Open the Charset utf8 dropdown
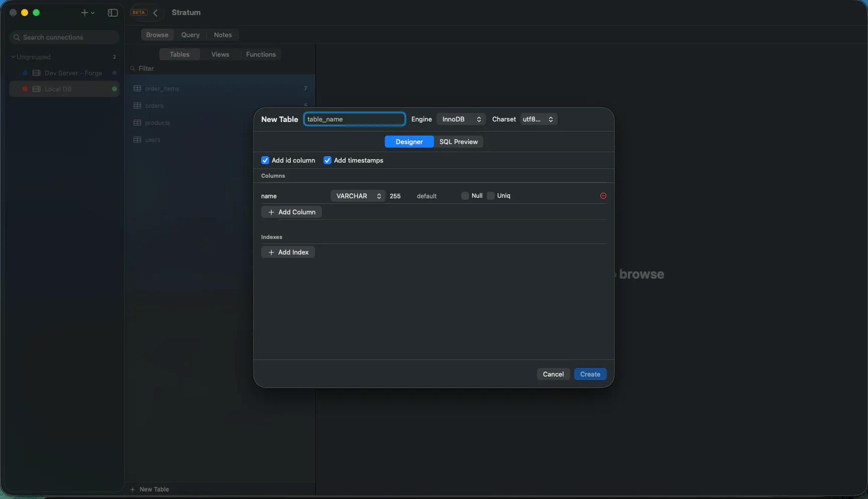868x499 pixels. [x=538, y=119]
